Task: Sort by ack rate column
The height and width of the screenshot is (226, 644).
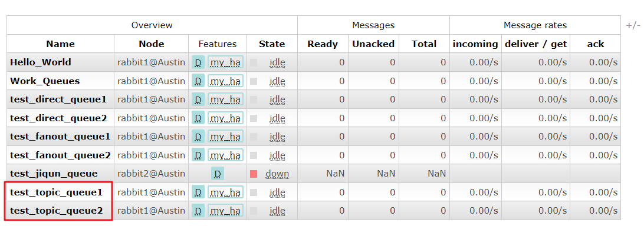Action: click(x=596, y=44)
